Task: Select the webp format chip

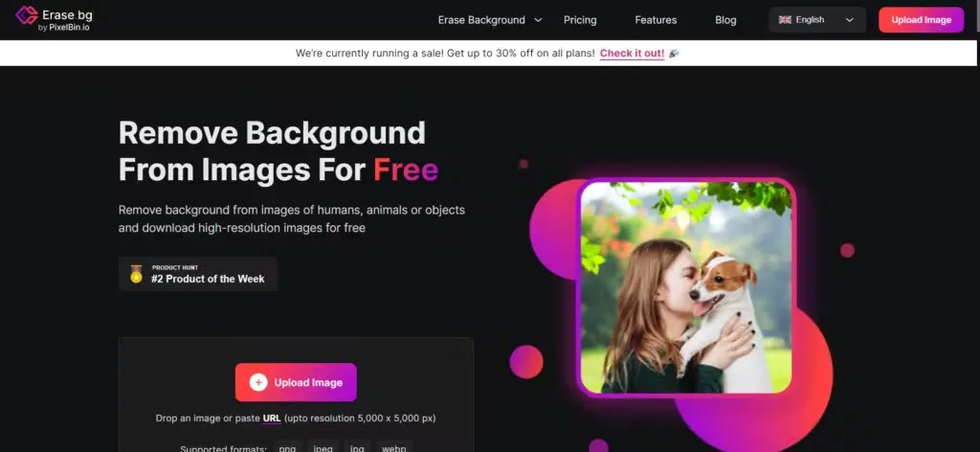Action: (x=393, y=447)
